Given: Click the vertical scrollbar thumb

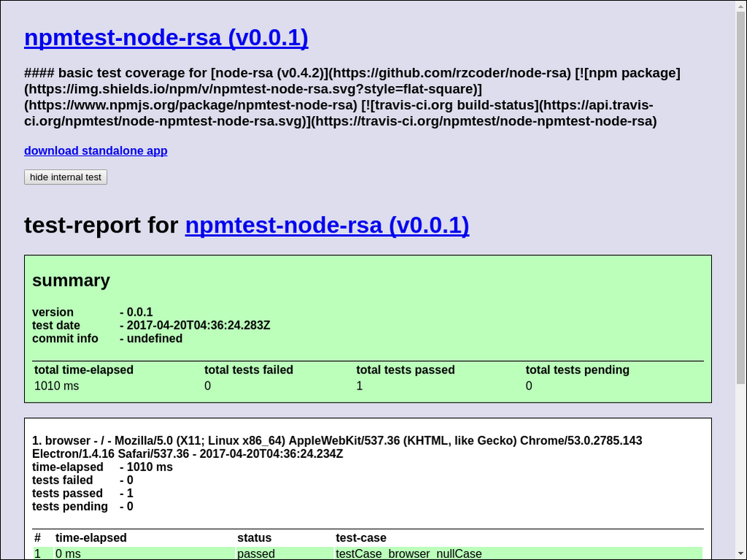Looking at the screenshot, I should [740, 197].
